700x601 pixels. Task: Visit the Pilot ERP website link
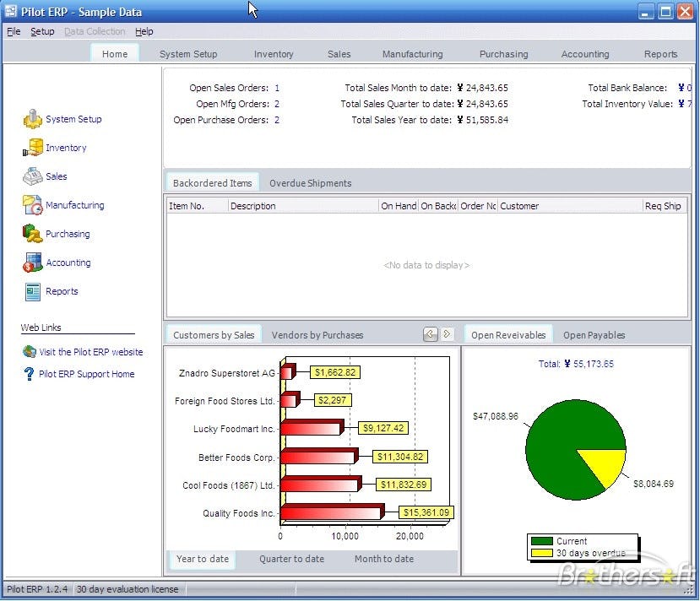91,352
